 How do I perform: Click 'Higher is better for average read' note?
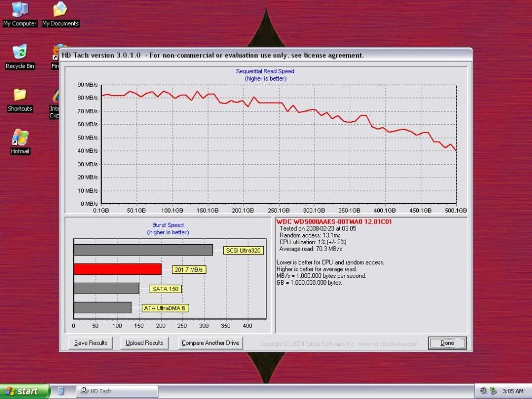click(x=317, y=269)
